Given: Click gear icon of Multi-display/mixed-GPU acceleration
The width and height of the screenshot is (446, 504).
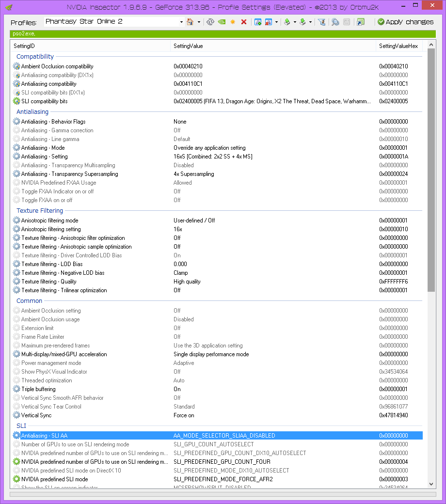Looking at the screenshot, I should (16, 354).
